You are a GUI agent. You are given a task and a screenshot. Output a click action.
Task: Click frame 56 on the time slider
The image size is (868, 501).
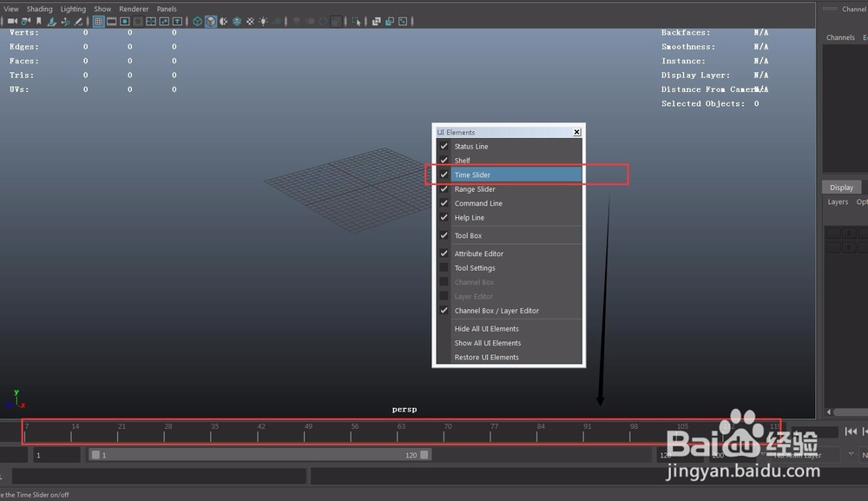[x=351, y=432]
